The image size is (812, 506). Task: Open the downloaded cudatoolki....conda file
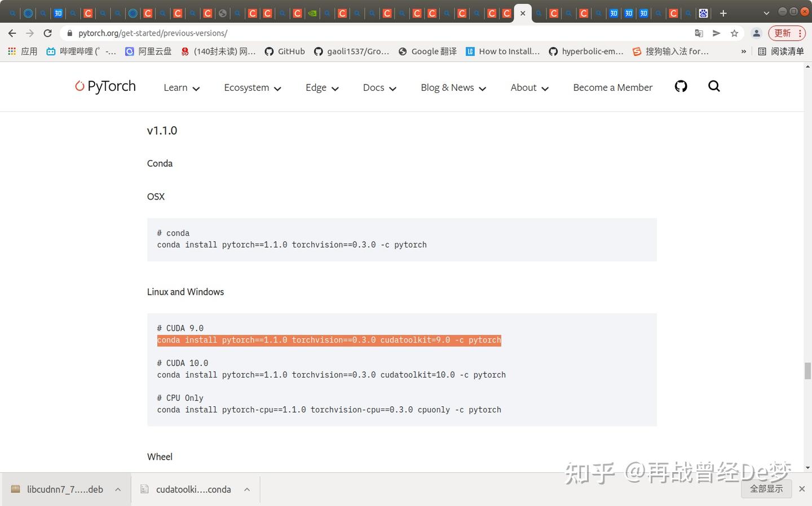(x=195, y=489)
